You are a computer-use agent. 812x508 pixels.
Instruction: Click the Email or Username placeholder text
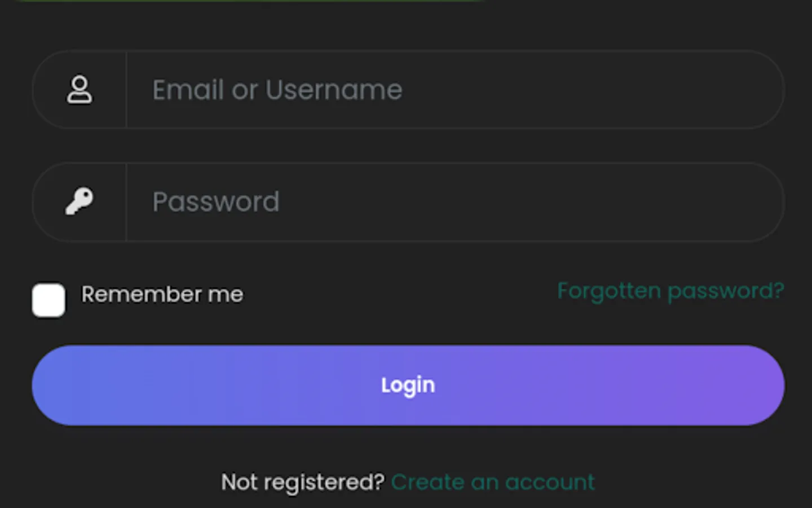tap(277, 90)
